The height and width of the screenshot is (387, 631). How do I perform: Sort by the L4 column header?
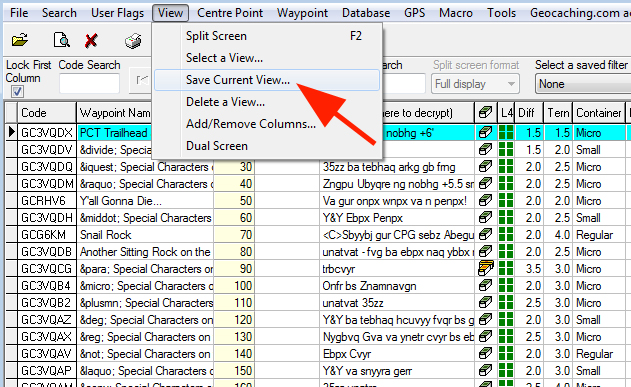506,113
